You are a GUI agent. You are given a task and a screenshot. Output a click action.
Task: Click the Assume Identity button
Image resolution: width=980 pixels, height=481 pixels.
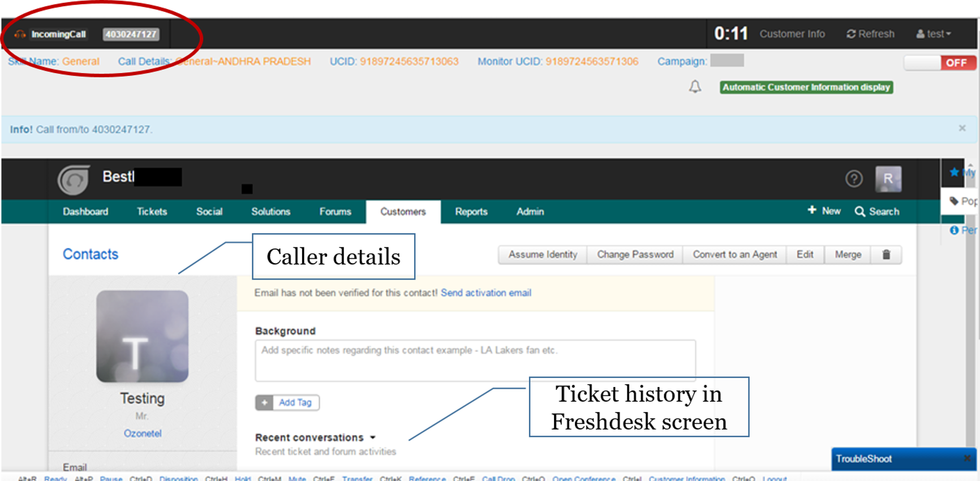tap(543, 255)
